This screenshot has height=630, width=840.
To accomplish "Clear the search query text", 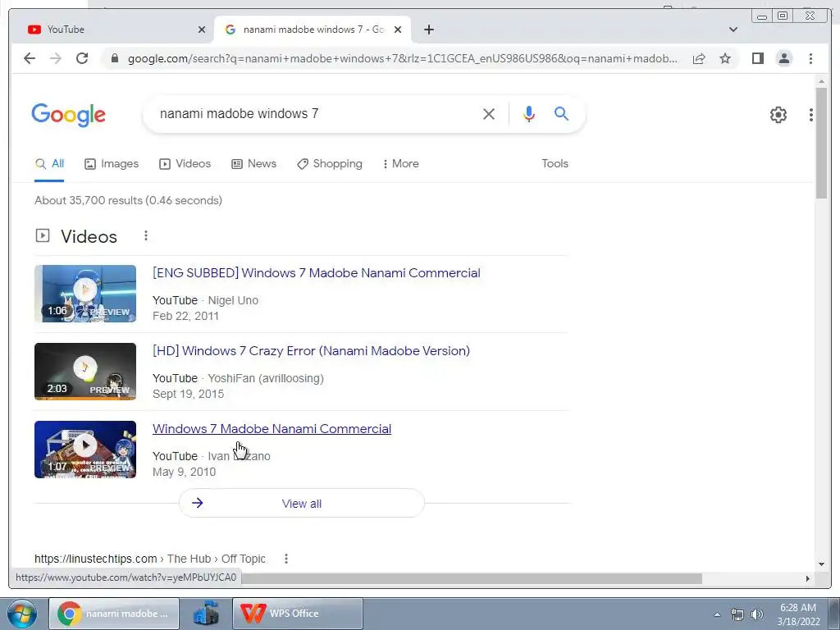I will tap(489, 113).
